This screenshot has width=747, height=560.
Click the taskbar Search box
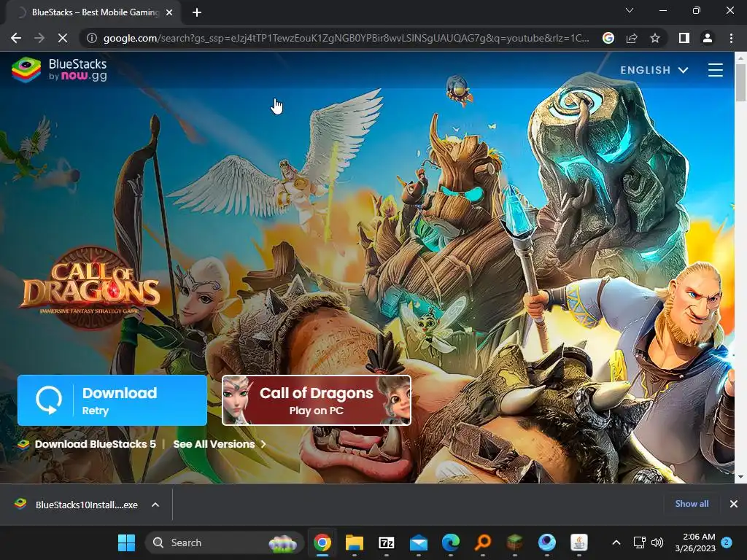pyautogui.click(x=224, y=542)
